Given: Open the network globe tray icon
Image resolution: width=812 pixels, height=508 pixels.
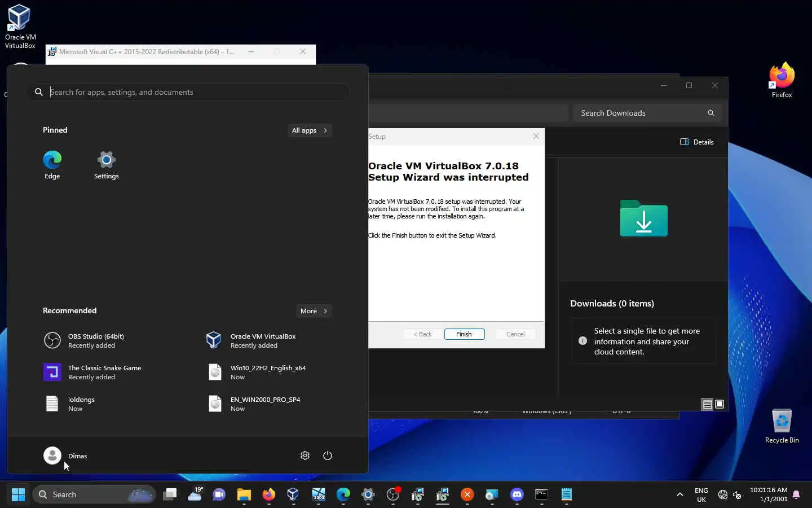Looking at the screenshot, I should [x=723, y=495].
